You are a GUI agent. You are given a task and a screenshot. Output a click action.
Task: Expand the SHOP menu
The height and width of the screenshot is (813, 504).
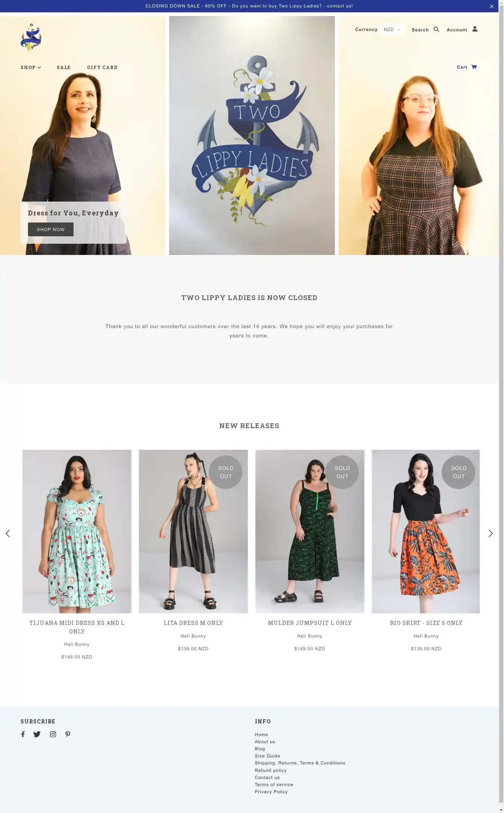[x=31, y=68]
